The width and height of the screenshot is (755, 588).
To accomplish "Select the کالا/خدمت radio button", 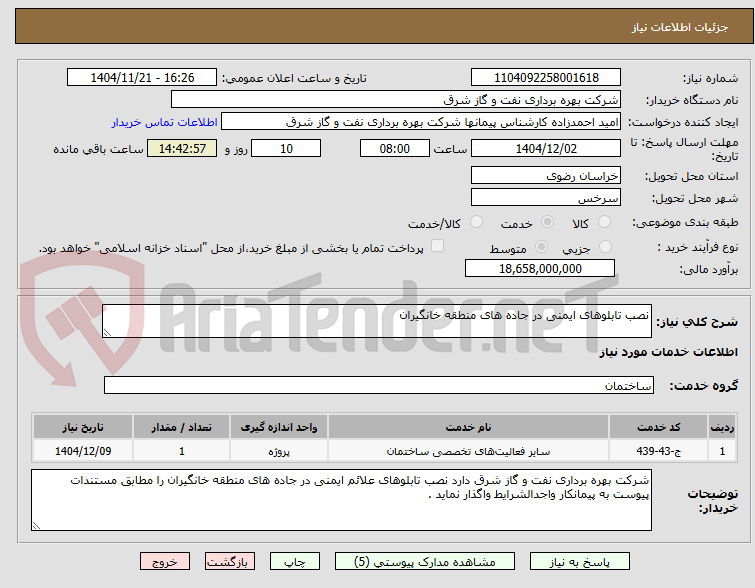I will [476, 222].
